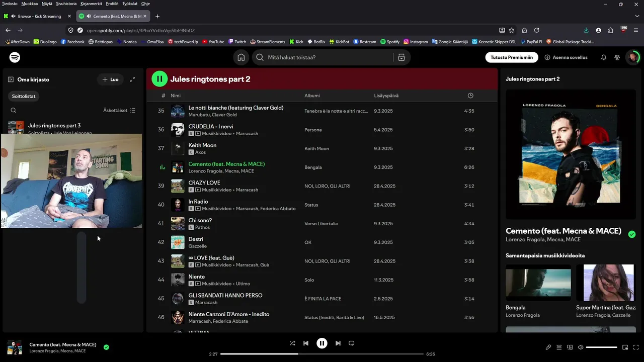This screenshot has width=644, height=362.
Task: Open Spotify Home via the house icon
Action: pyautogui.click(x=242, y=57)
